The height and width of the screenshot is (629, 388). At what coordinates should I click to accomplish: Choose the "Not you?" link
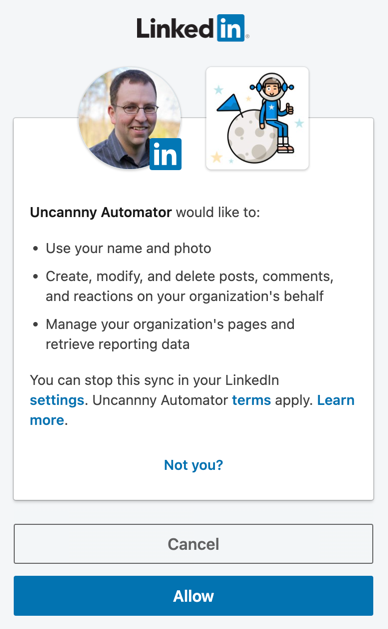(193, 465)
